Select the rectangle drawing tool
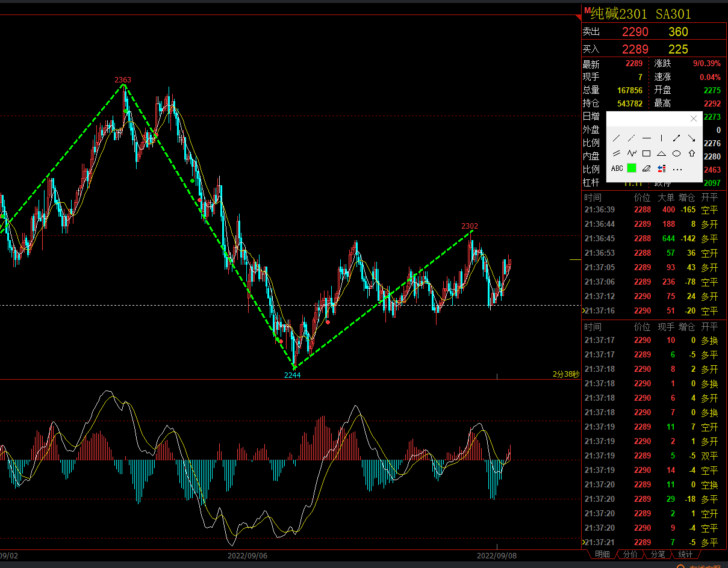Viewport: 728px width, 568px height. [647, 153]
